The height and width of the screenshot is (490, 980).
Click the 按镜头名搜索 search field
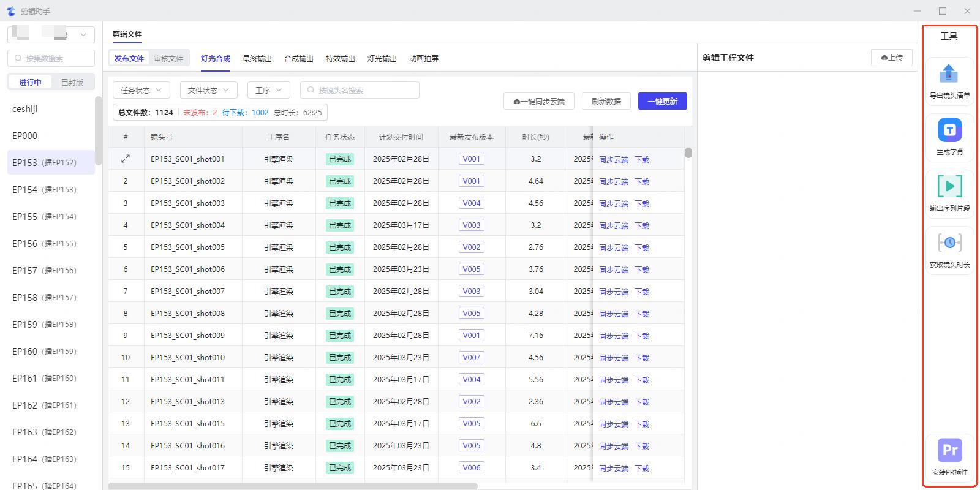point(364,90)
